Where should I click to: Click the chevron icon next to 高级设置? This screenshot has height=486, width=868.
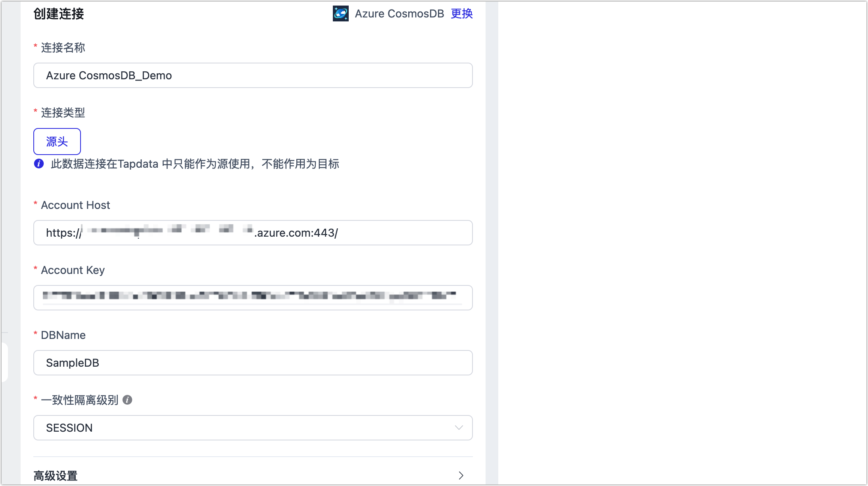pos(461,475)
